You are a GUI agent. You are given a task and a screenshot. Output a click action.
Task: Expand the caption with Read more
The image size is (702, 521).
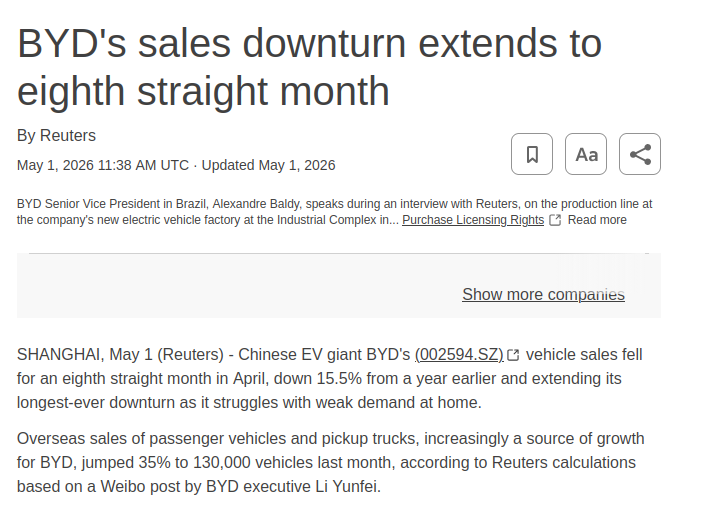click(x=597, y=220)
